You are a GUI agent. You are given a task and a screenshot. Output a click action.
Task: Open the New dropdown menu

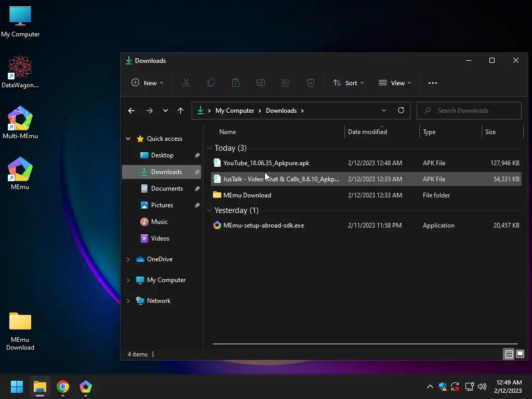[x=147, y=83]
